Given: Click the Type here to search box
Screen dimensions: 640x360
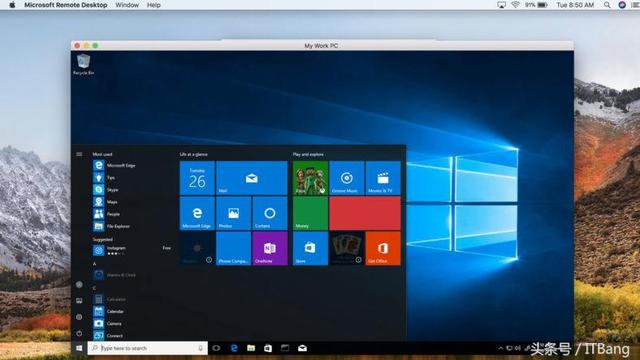Looking at the screenshot, I should pos(147,348).
